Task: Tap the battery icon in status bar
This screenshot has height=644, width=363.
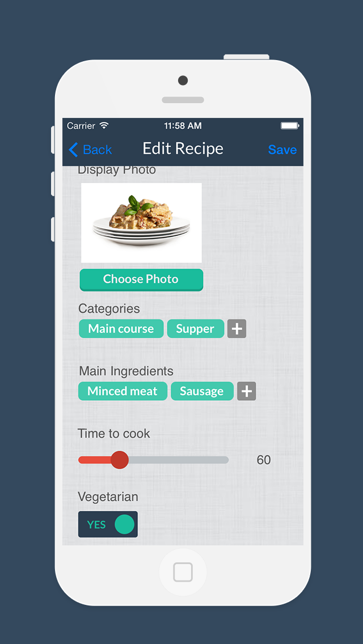Action: pos(291,126)
